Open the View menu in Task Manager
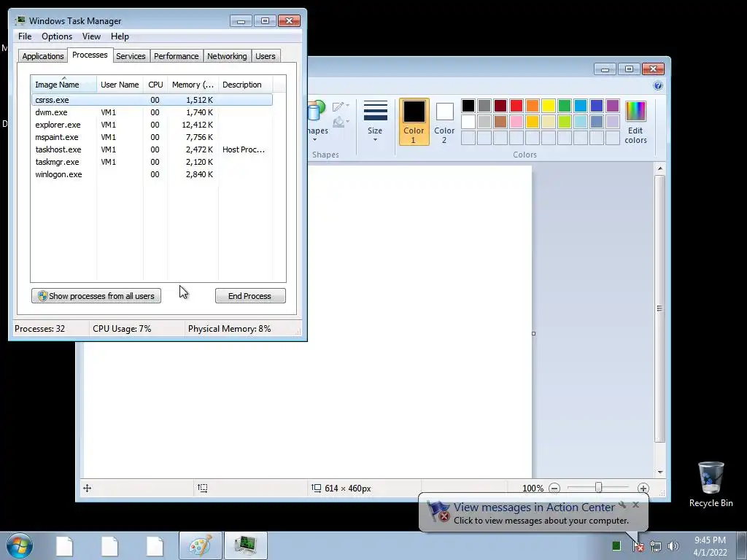This screenshot has width=747, height=560. coord(91,36)
